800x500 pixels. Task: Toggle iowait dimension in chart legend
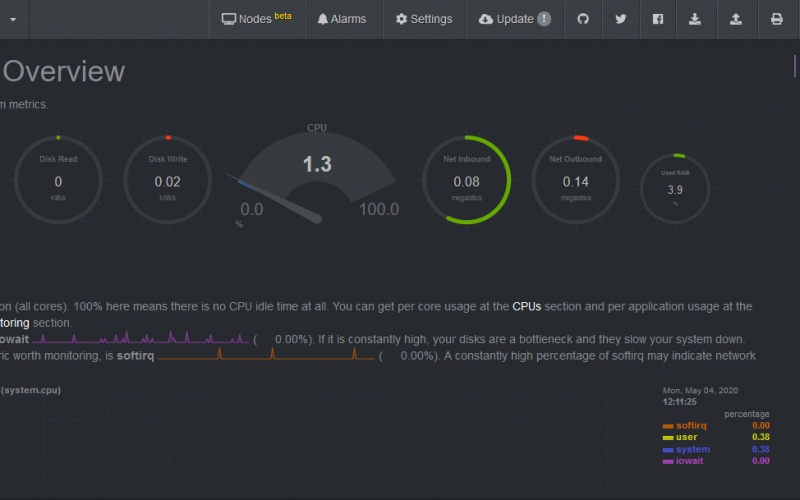click(x=690, y=461)
